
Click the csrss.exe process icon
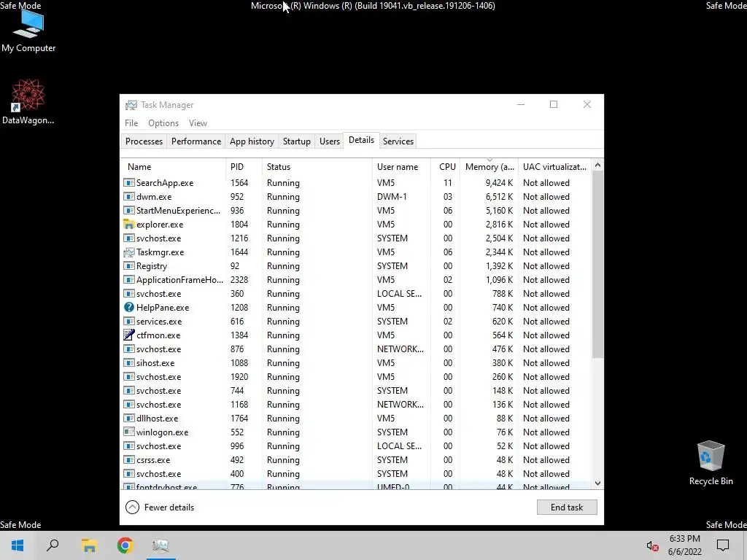coord(128,460)
